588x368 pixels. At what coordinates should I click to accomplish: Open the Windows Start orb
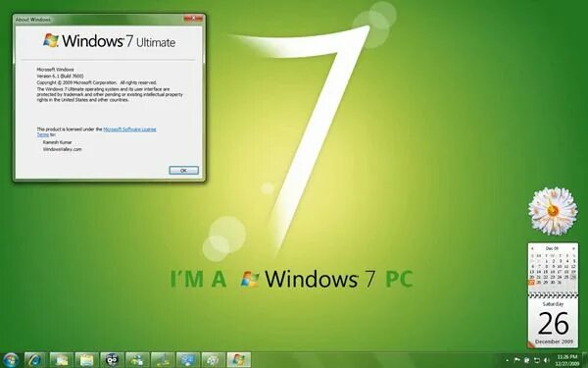tap(11, 360)
